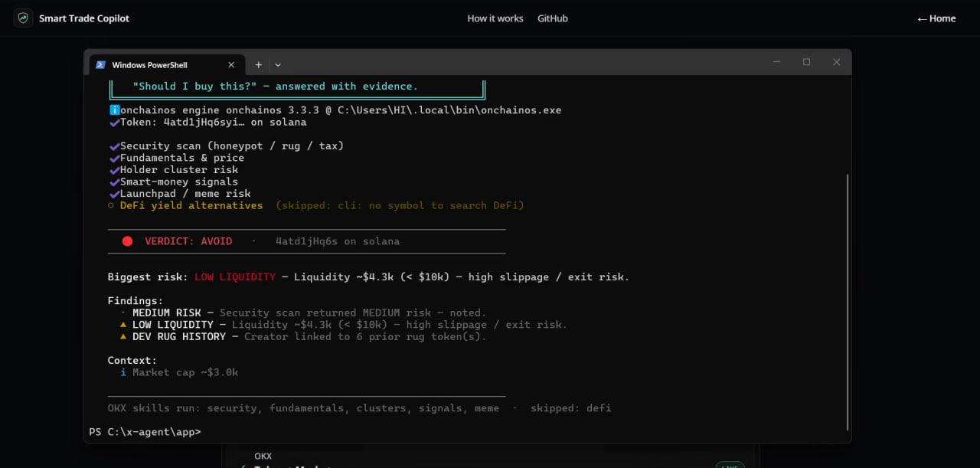Screen dimensions: 980x468
Task: Click the checkmark beside Token line
Action: 114,122
